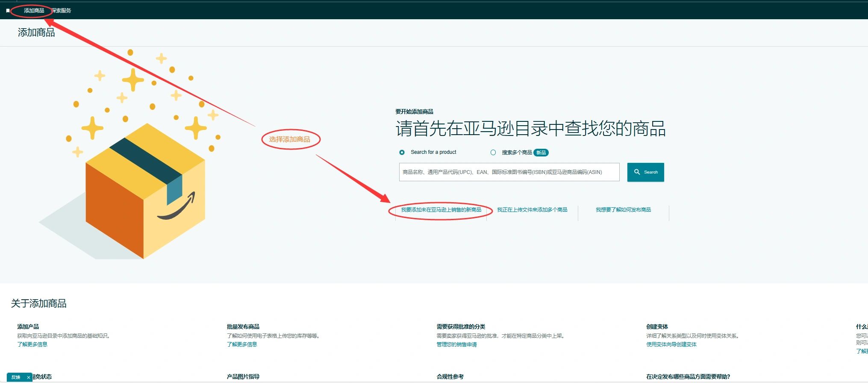The width and height of the screenshot is (868, 383).
Task: Click the 要开始添加商品 label
Action: click(x=414, y=112)
